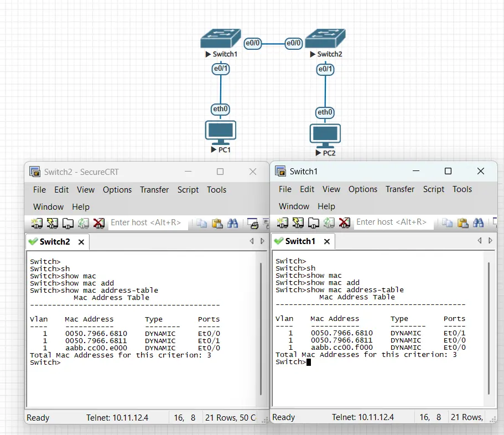The image size is (504, 435).
Task: Click Copy icon in Switch2 window toolbar
Action: [x=201, y=223]
